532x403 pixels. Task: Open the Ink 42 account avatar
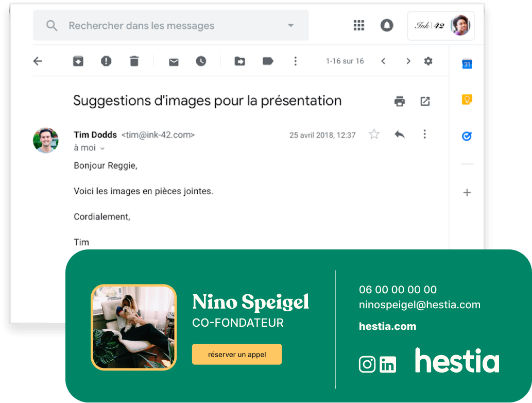(x=460, y=25)
